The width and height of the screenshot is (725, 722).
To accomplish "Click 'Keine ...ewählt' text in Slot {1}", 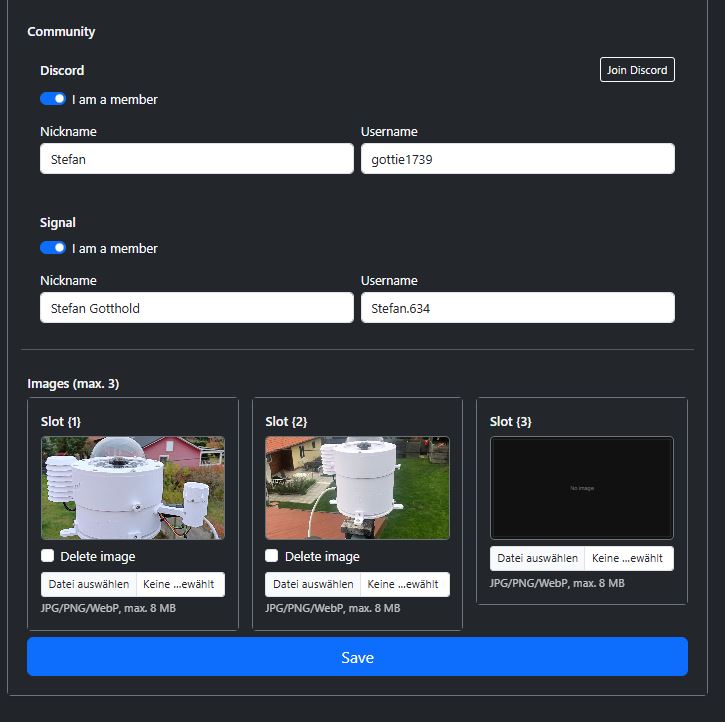I will tap(178, 584).
